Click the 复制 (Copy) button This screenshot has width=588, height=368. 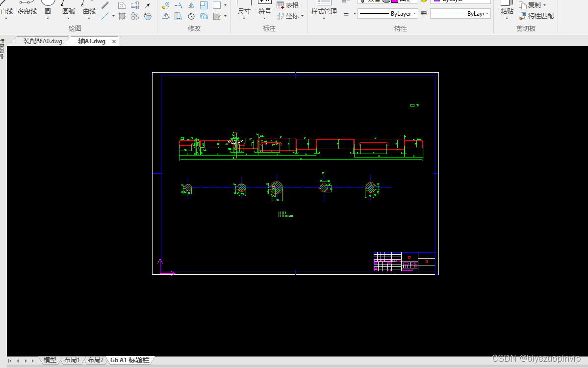pyautogui.click(x=530, y=5)
